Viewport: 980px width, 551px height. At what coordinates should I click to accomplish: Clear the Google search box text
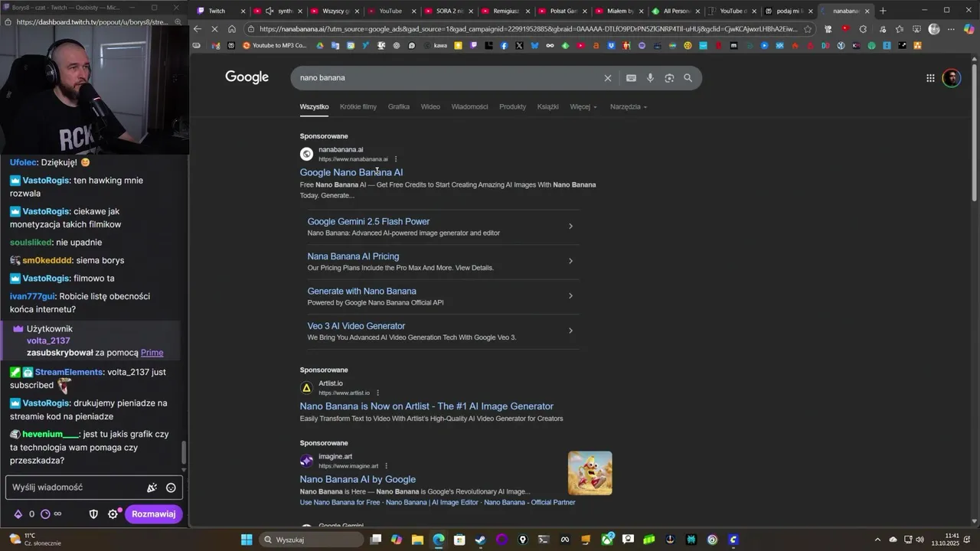point(608,78)
